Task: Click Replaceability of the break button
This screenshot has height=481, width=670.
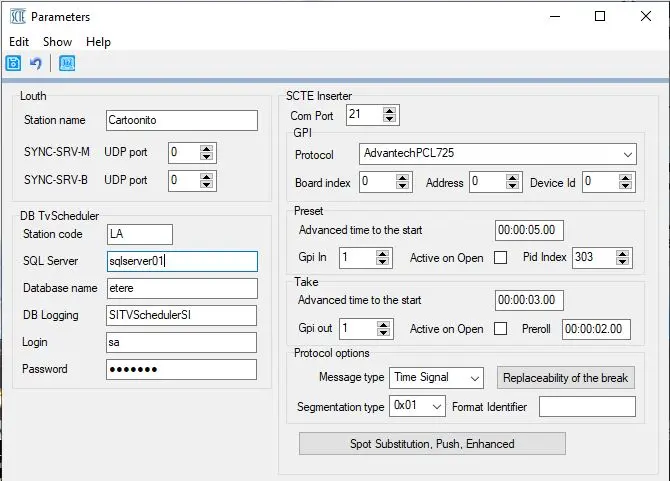Action: click(x=566, y=378)
